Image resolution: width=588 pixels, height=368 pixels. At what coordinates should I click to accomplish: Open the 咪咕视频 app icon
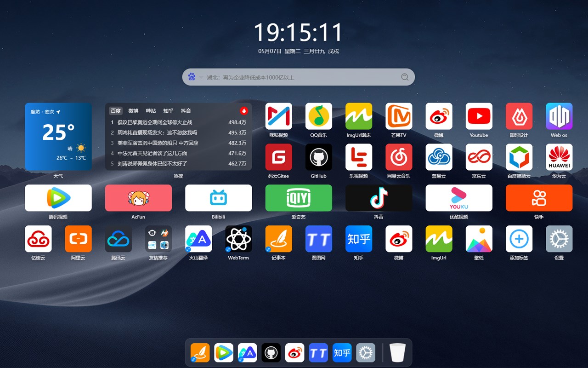click(278, 116)
